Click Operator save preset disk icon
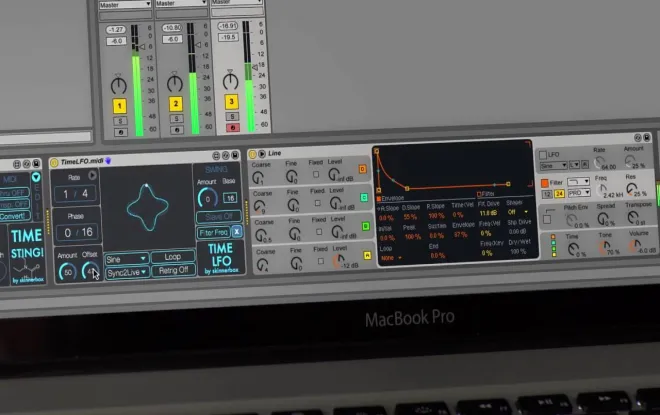 pyautogui.click(x=647, y=137)
